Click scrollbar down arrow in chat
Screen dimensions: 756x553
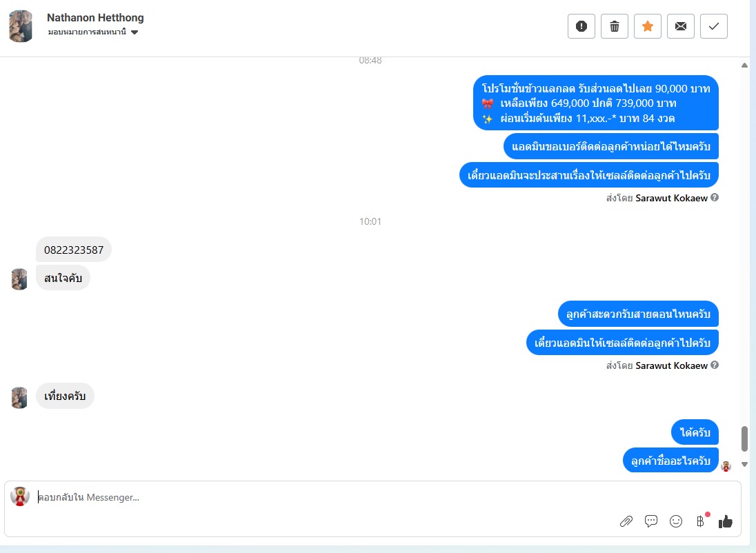pyautogui.click(x=744, y=465)
